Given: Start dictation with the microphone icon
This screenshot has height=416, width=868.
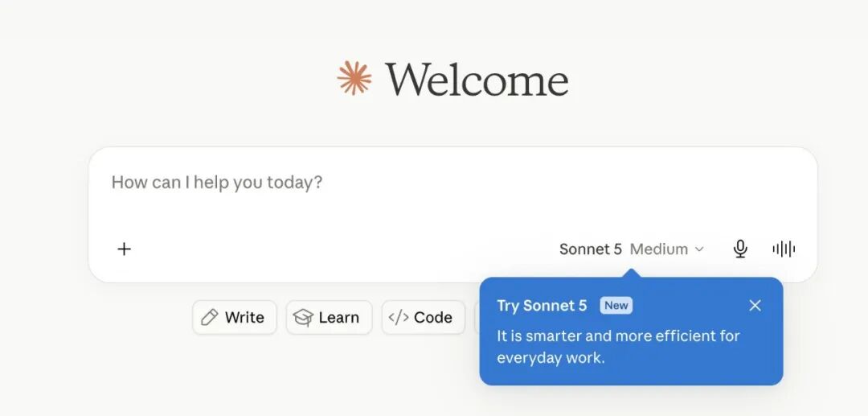Looking at the screenshot, I should tap(740, 249).
